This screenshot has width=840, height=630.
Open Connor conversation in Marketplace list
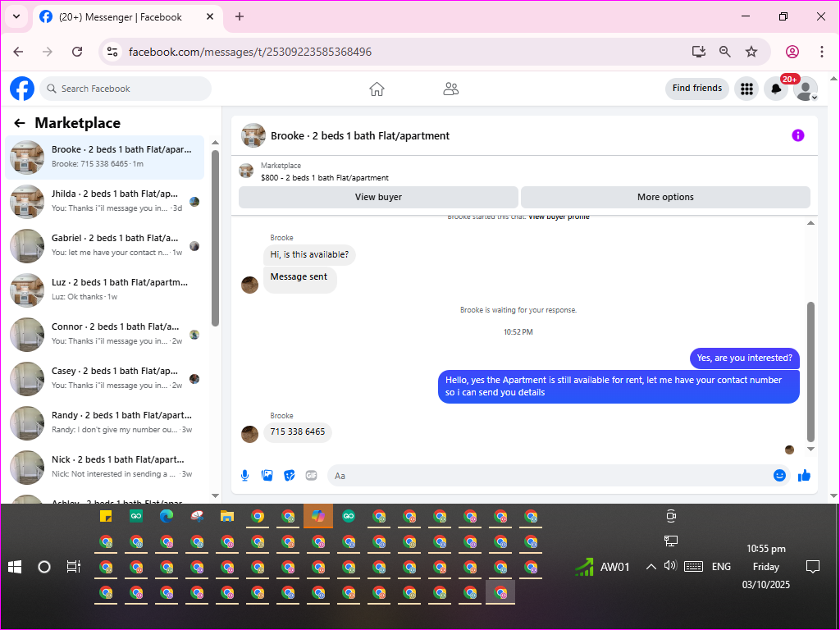tap(105, 335)
